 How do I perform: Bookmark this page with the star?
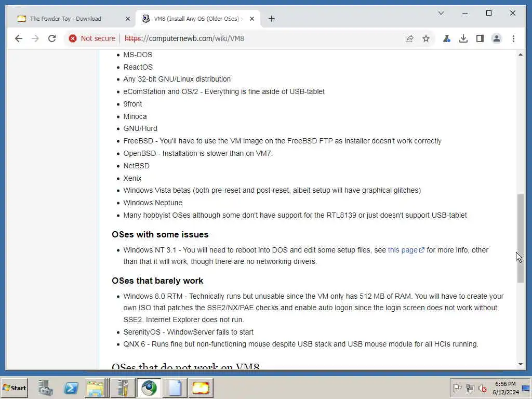(426, 38)
